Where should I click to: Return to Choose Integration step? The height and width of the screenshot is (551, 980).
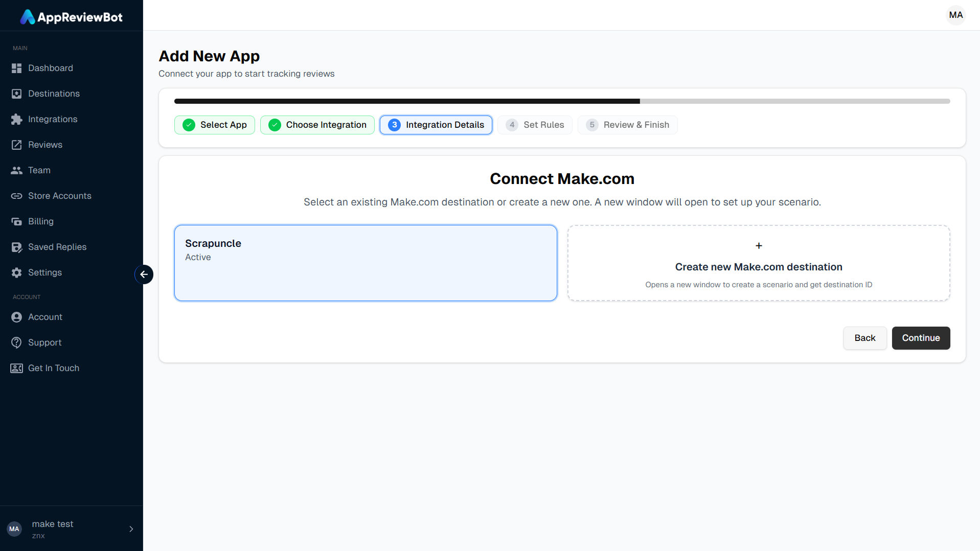point(317,125)
